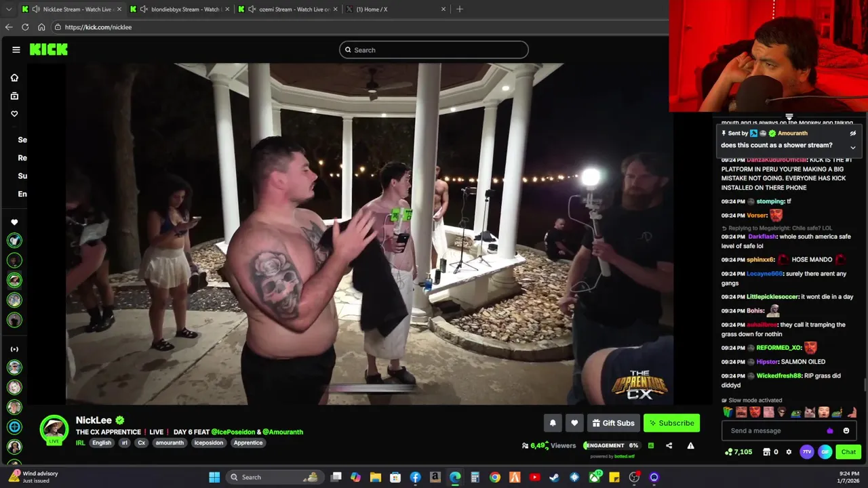Click the amouranth tag

click(170, 443)
